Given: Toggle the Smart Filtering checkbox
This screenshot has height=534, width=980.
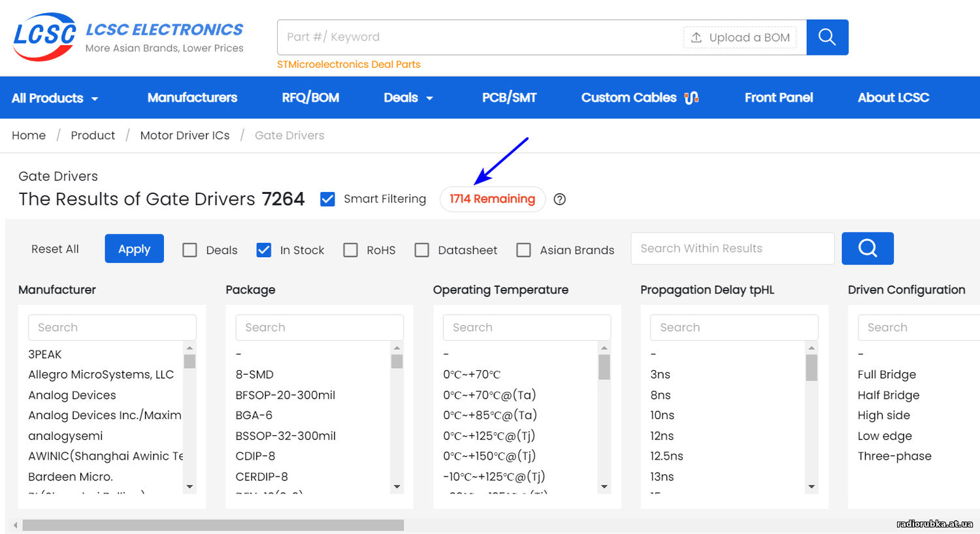Looking at the screenshot, I should [x=327, y=199].
